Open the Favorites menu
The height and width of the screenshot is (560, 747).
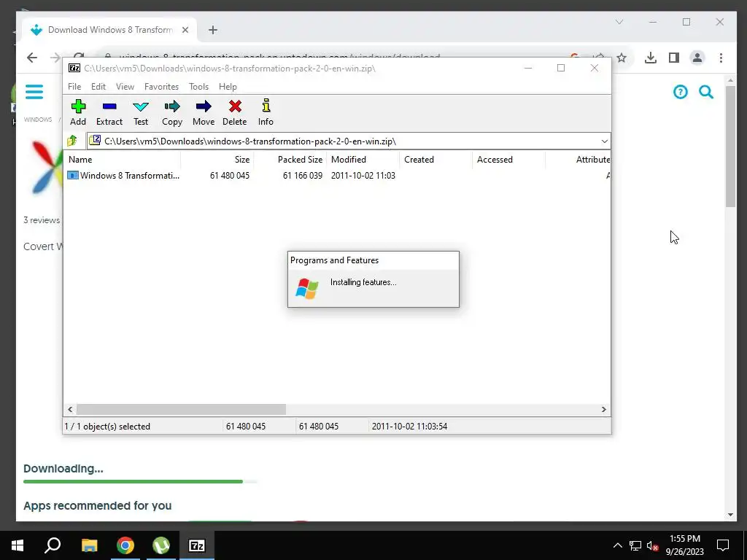tap(161, 87)
